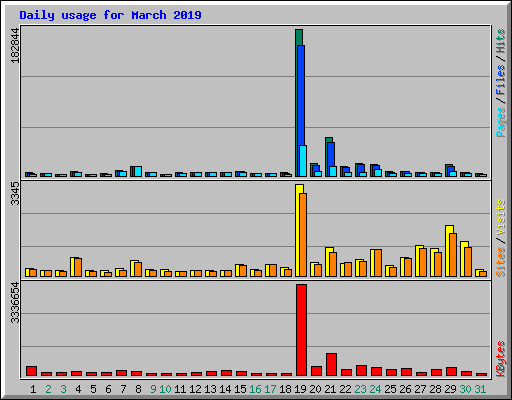The width and height of the screenshot is (512, 400).
Task: Click the "Daily usage for March 2019" title
Action: click(x=110, y=15)
